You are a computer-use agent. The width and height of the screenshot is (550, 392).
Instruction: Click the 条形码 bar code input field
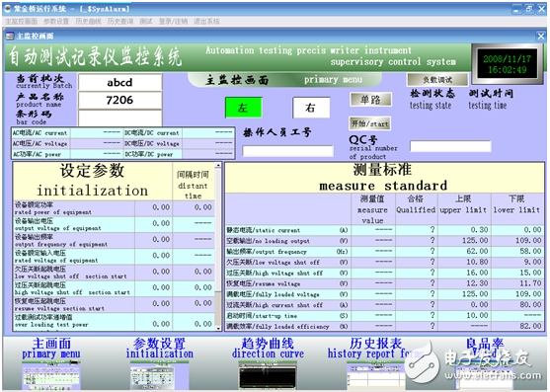[x=119, y=118]
